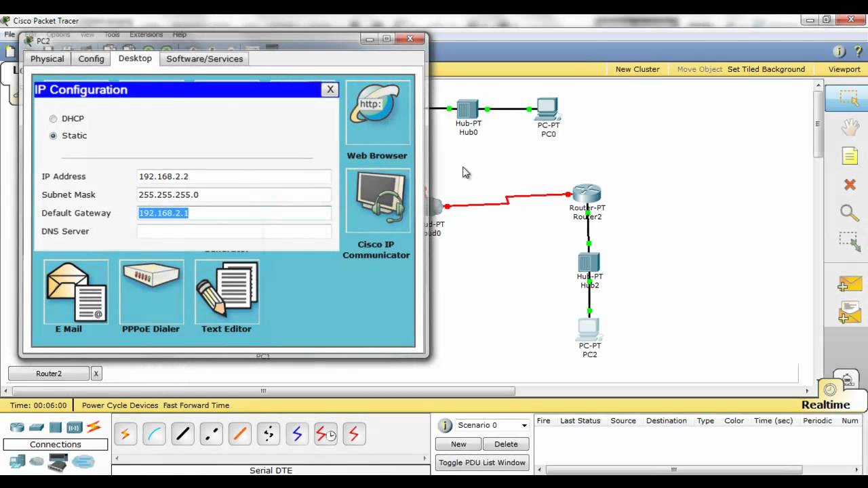Image resolution: width=868 pixels, height=488 pixels.
Task: Activate the Select tool in right toolbar
Action: click(849, 99)
